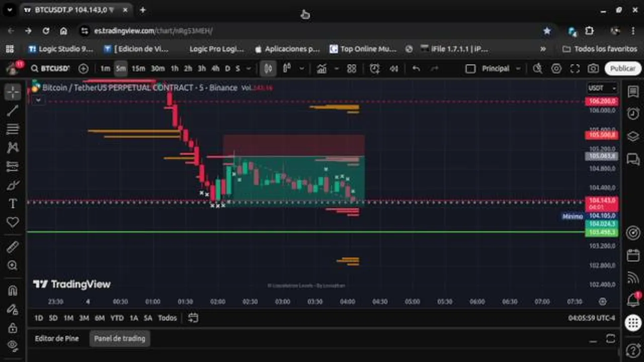Open the heart icons tool
The height and width of the screenshot is (362, 644).
click(x=13, y=222)
